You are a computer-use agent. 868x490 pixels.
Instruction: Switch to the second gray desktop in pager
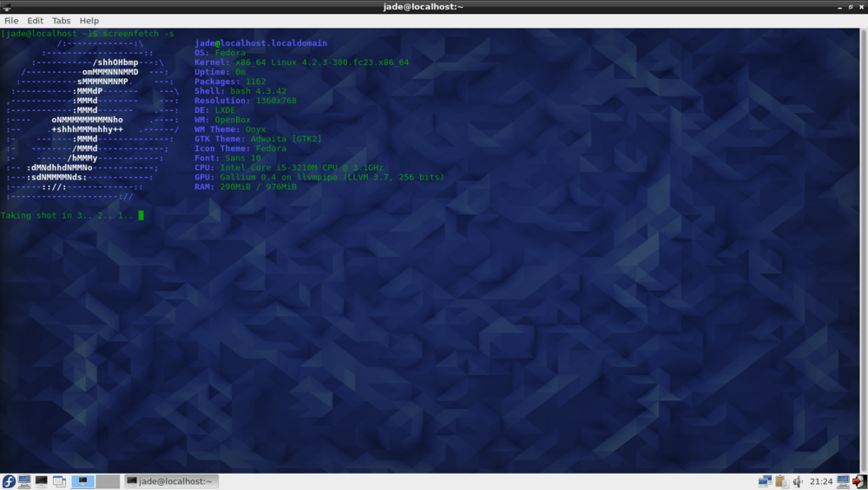pyautogui.click(x=108, y=481)
